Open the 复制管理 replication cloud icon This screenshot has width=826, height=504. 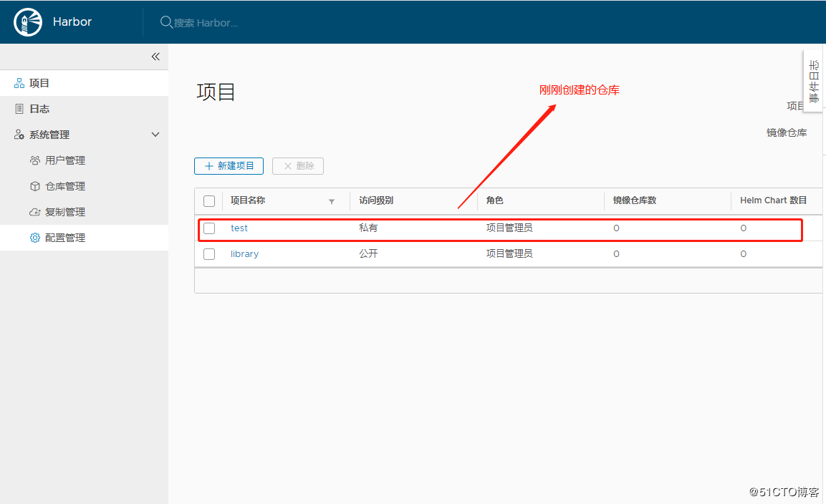tap(34, 211)
